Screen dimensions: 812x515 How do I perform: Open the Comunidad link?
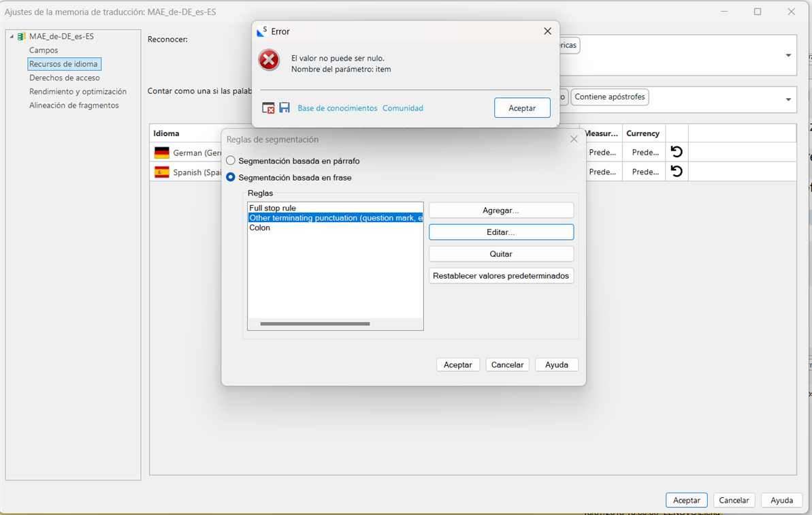(x=403, y=108)
